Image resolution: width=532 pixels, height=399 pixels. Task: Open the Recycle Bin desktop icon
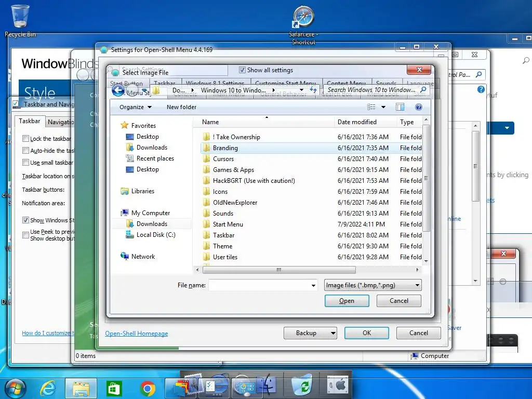point(20,20)
